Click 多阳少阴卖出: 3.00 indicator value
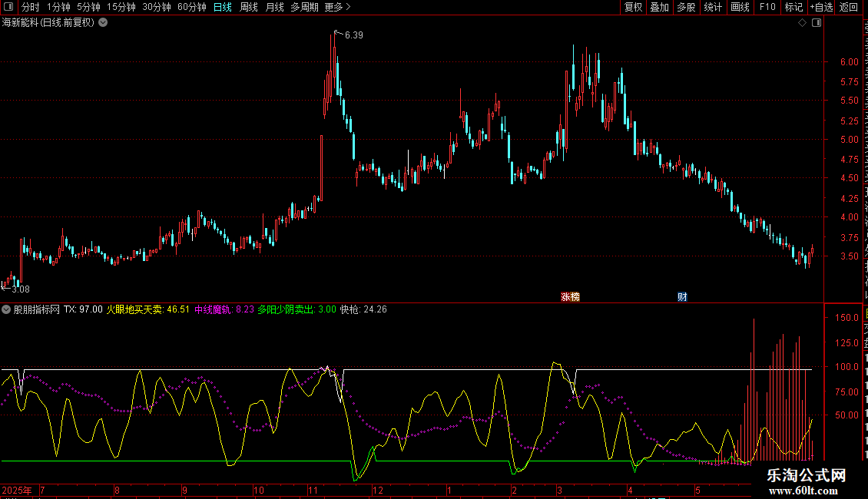868x499 pixels. coord(297,310)
